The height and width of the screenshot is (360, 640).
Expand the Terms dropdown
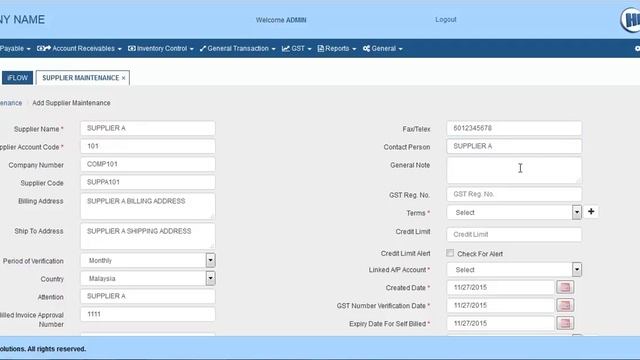click(576, 212)
